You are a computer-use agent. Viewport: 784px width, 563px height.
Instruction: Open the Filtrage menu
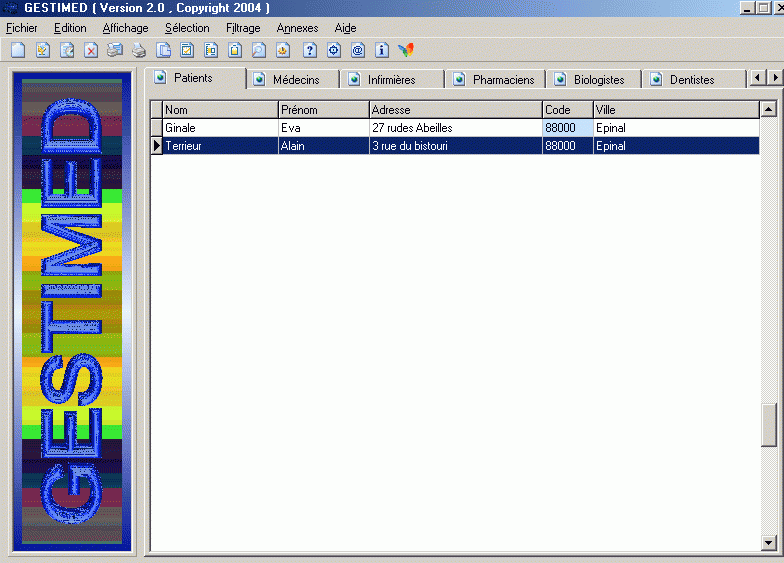tap(243, 28)
